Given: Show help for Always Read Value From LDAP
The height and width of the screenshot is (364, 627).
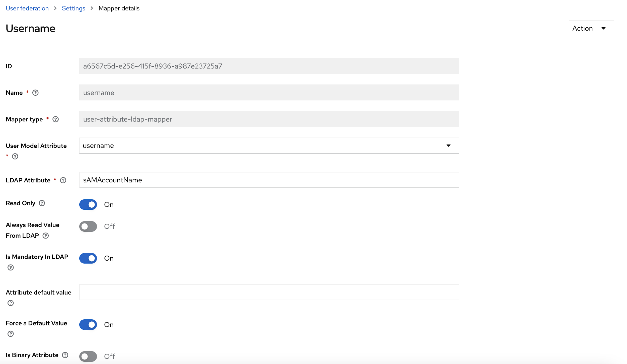Looking at the screenshot, I should click(x=46, y=235).
